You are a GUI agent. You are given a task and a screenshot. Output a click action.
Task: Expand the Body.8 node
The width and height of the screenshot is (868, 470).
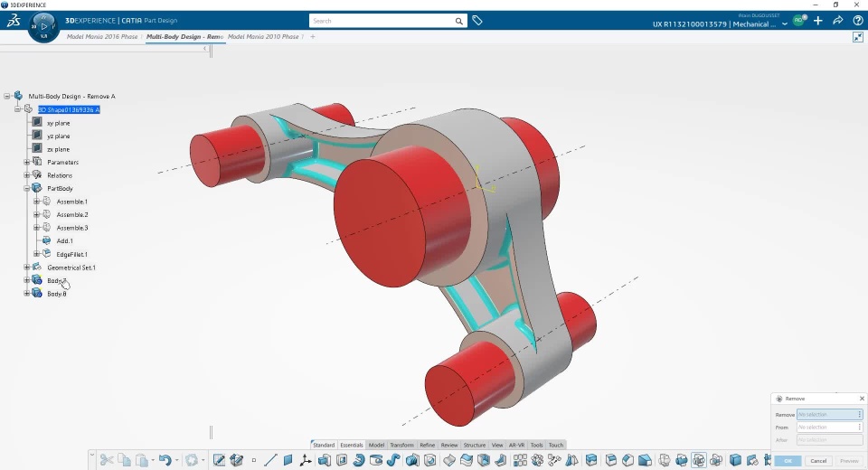[x=26, y=294]
